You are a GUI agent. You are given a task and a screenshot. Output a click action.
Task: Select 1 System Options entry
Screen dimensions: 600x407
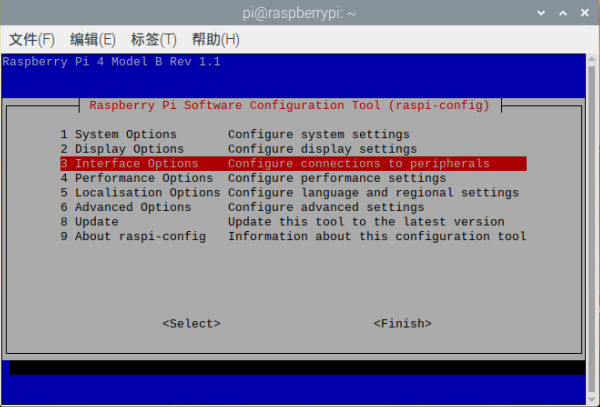pos(293,134)
